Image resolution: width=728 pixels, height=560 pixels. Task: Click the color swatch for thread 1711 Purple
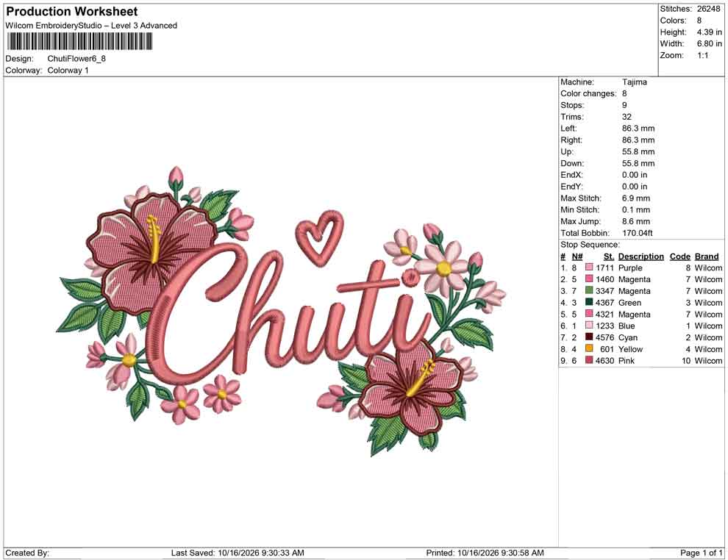coord(589,268)
